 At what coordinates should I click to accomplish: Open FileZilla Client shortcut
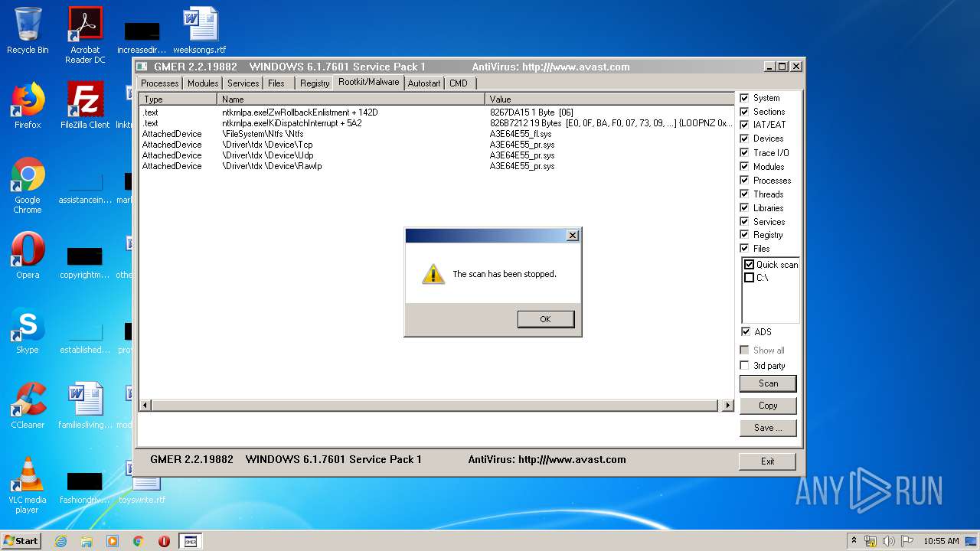pyautogui.click(x=85, y=106)
